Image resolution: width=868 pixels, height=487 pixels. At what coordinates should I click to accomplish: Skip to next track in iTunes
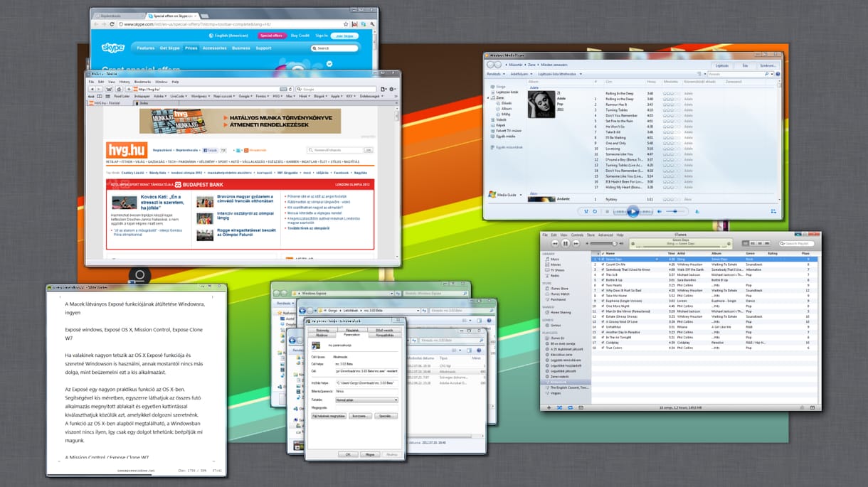click(576, 243)
